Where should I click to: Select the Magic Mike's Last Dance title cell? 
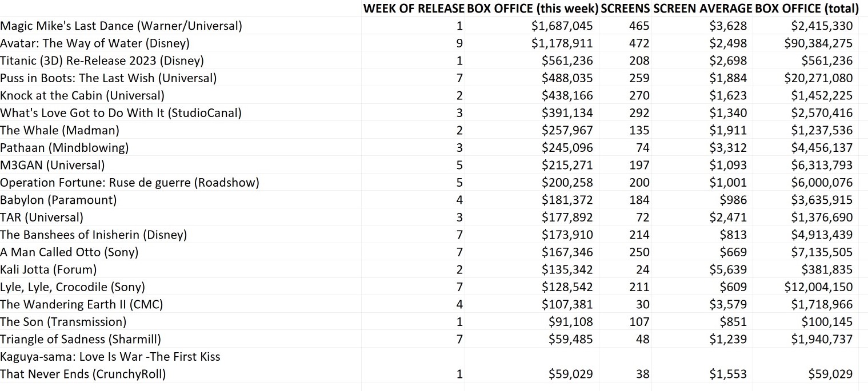point(121,26)
